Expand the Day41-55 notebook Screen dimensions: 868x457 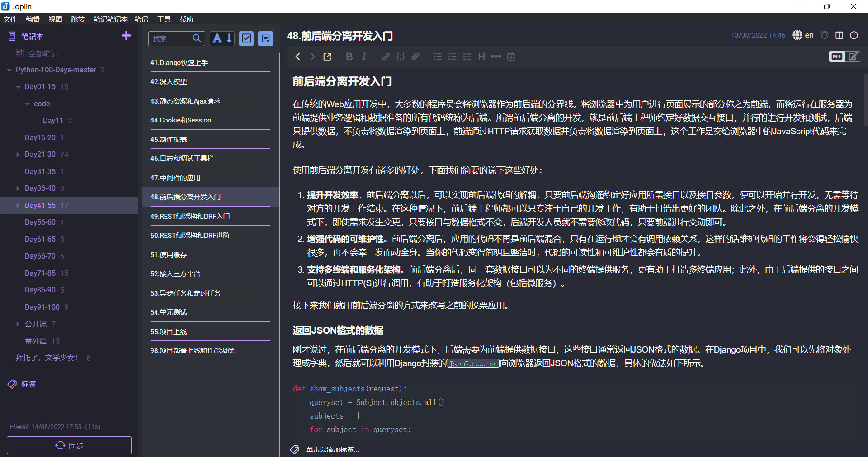click(18, 205)
